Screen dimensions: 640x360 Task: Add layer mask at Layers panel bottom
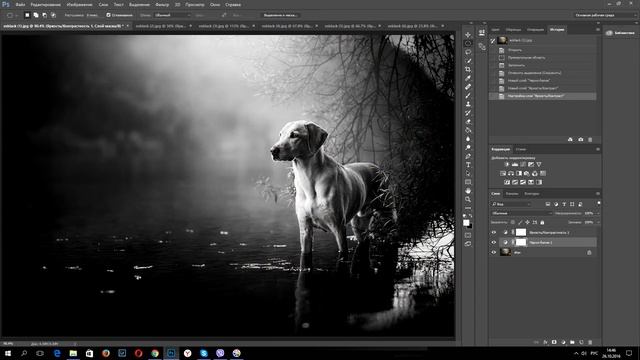pyautogui.click(x=554, y=342)
